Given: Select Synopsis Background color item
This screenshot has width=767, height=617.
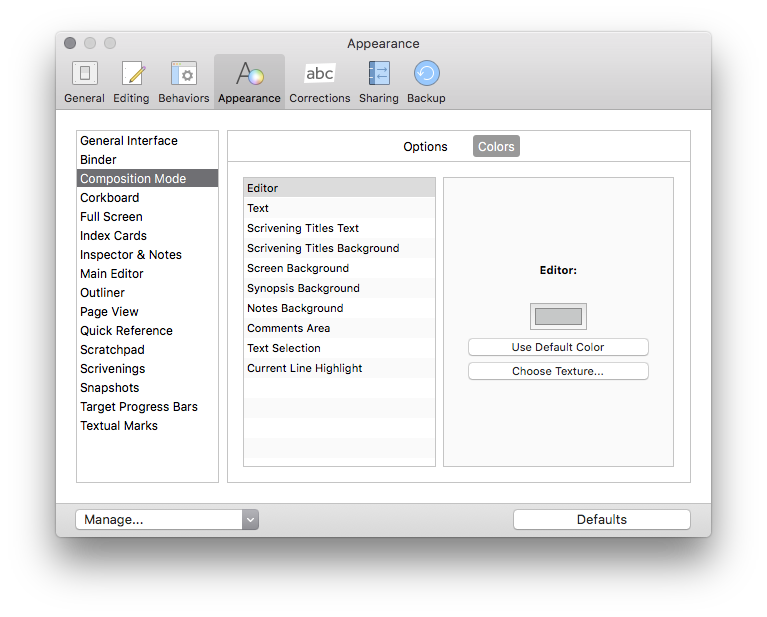Looking at the screenshot, I should click(339, 288).
